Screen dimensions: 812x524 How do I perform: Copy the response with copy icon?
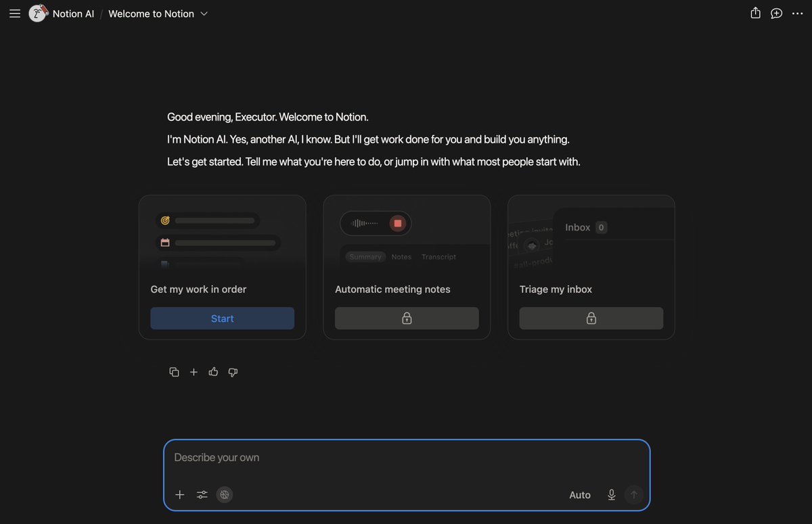pyautogui.click(x=174, y=372)
